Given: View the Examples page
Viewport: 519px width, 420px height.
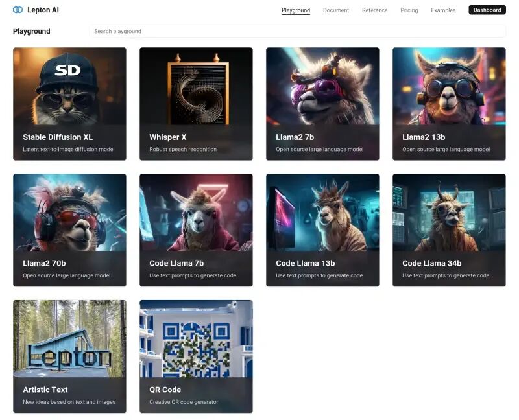Looking at the screenshot, I should [x=443, y=10].
